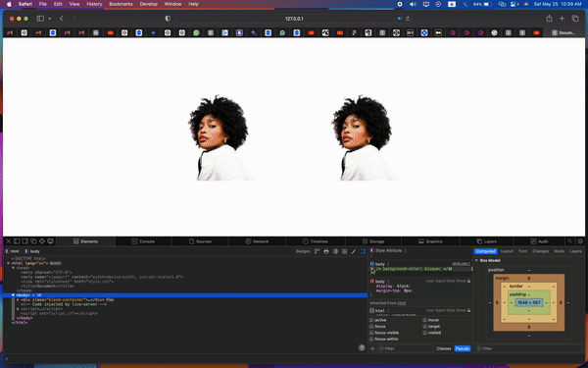Click the Classes button in styles footer
The image size is (588, 368).
point(444,348)
